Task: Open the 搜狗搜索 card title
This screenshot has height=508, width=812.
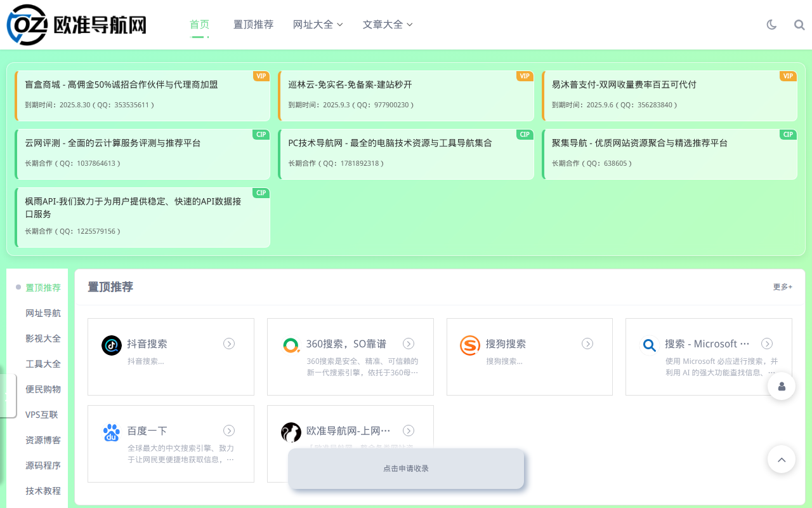Action: (x=506, y=344)
